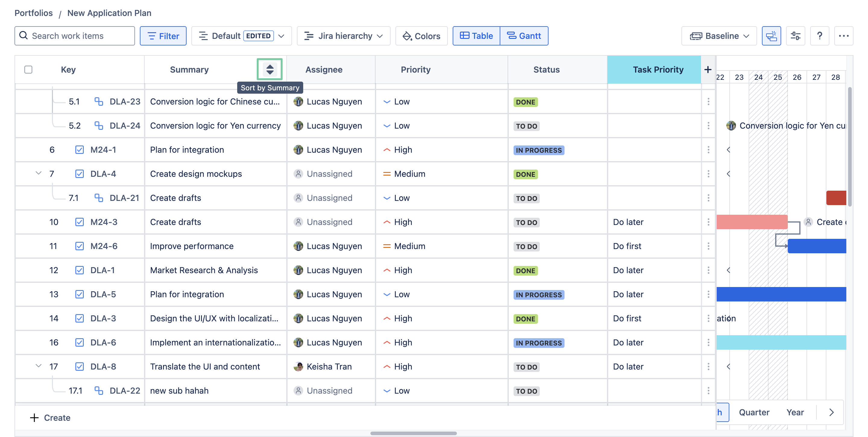Open the Baseline dropdown
The image size is (868, 437).
(719, 36)
